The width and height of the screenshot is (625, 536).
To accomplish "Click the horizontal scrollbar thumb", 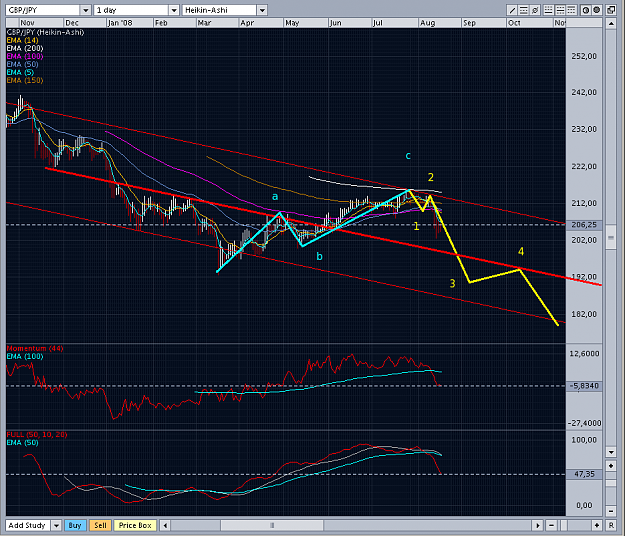I will [272, 525].
